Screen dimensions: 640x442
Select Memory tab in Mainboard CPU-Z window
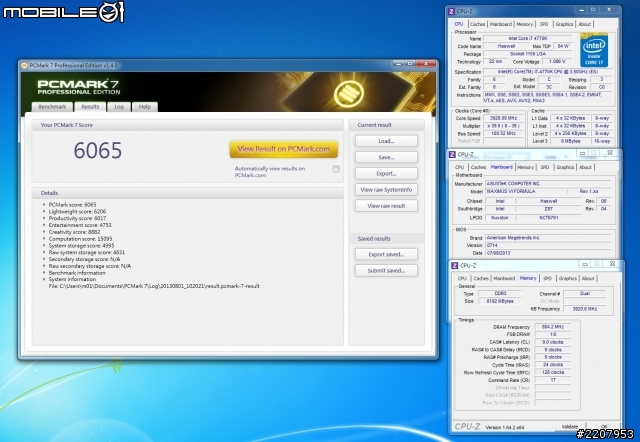[x=525, y=167]
